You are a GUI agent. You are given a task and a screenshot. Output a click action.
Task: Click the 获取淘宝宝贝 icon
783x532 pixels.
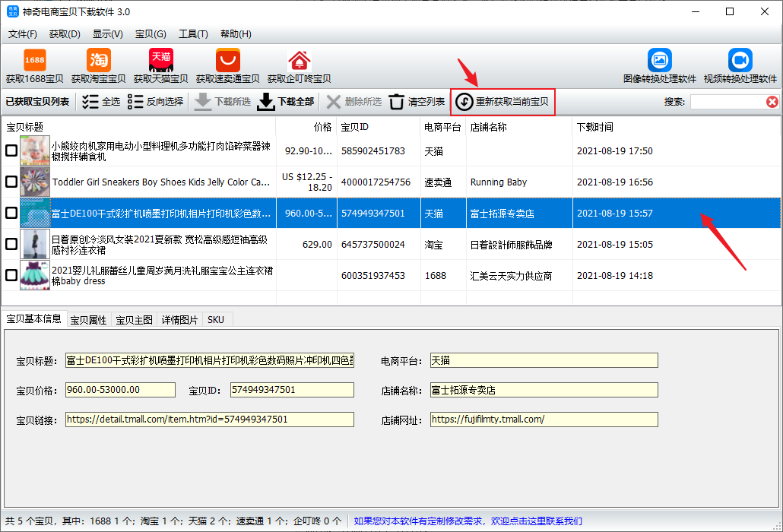tap(98, 60)
